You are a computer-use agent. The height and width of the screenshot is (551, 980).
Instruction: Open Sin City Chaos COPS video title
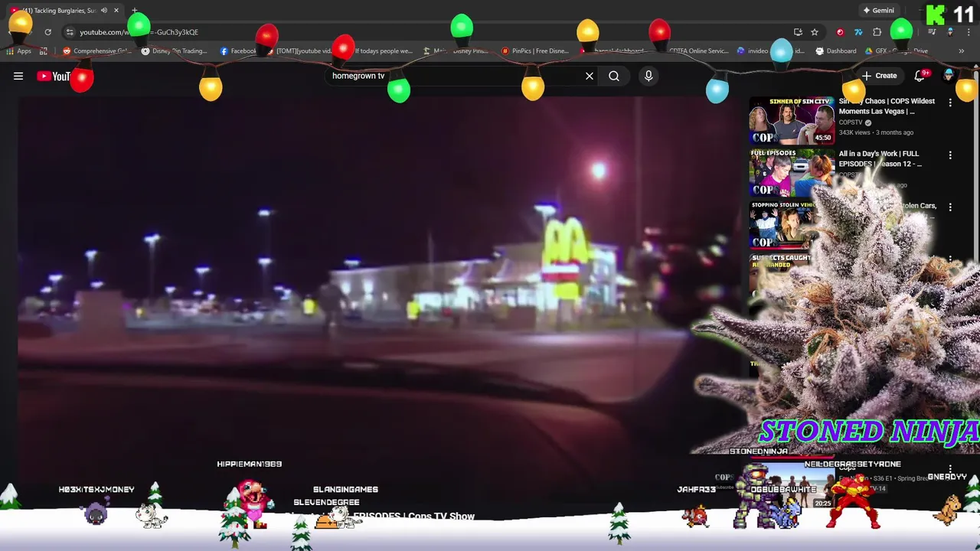coord(887,106)
